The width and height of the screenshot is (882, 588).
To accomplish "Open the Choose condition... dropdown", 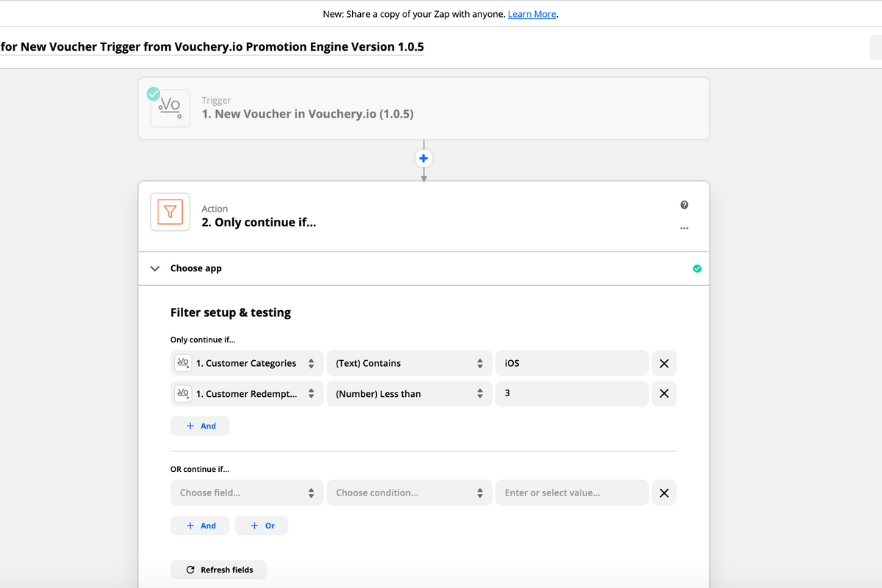I will (x=409, y=492).
